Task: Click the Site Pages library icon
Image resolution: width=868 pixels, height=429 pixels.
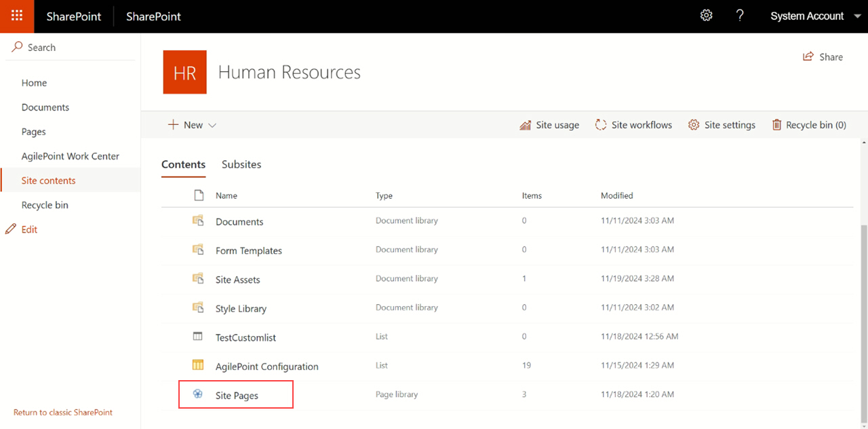Action: click(x=198, y=394)
